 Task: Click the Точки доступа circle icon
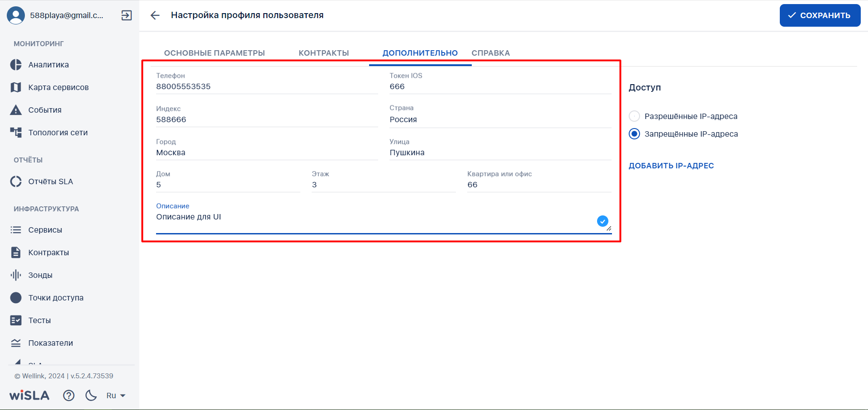click(16, 298)
